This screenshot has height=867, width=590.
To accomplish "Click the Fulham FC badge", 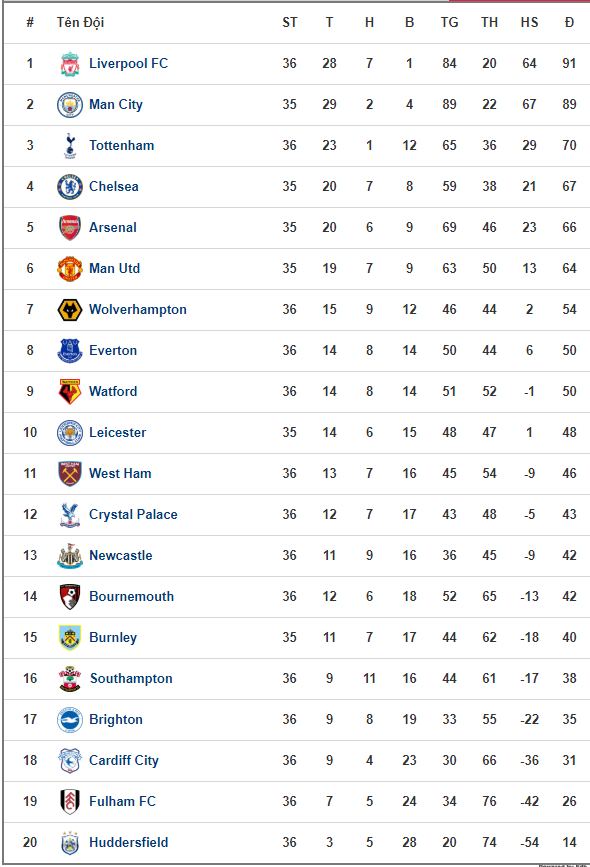I will point(70,802).
